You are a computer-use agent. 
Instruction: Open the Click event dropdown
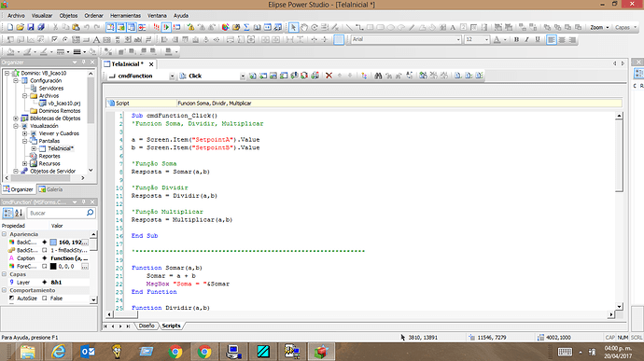[243, 76]
